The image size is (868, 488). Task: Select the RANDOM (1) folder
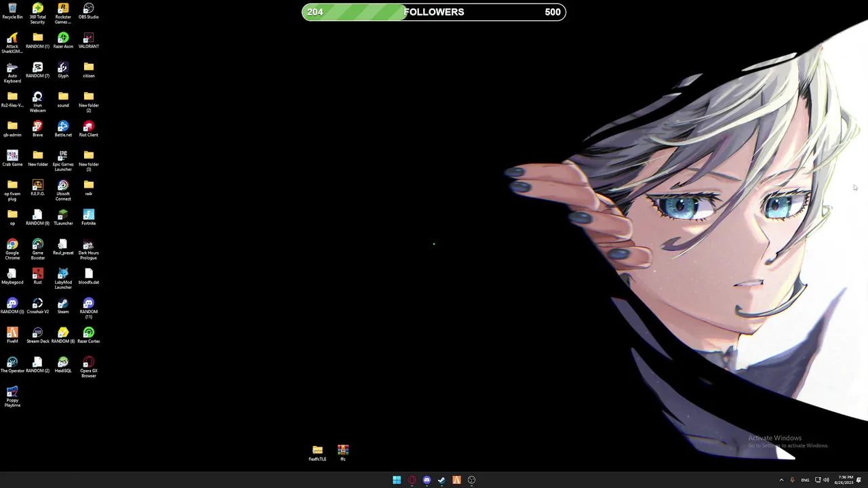click(x=37, y=41)
